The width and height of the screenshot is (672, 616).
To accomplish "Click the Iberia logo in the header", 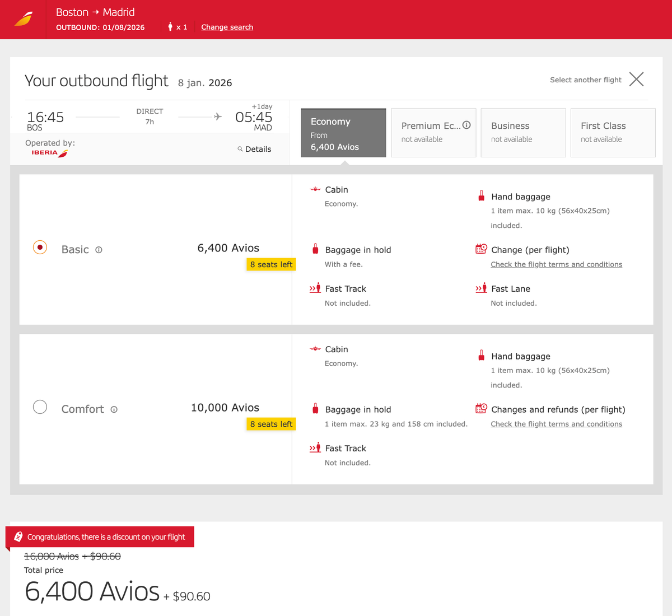I will (23, 20).
